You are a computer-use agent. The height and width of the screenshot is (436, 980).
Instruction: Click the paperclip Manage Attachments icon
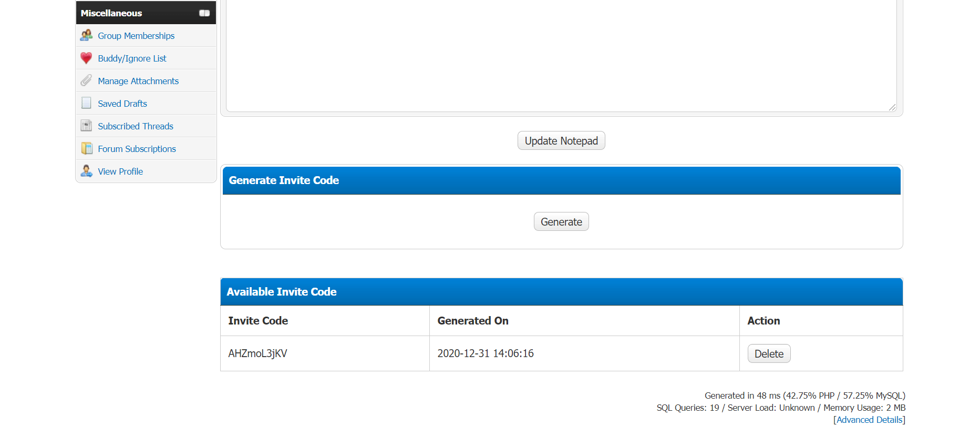point(86,80)
